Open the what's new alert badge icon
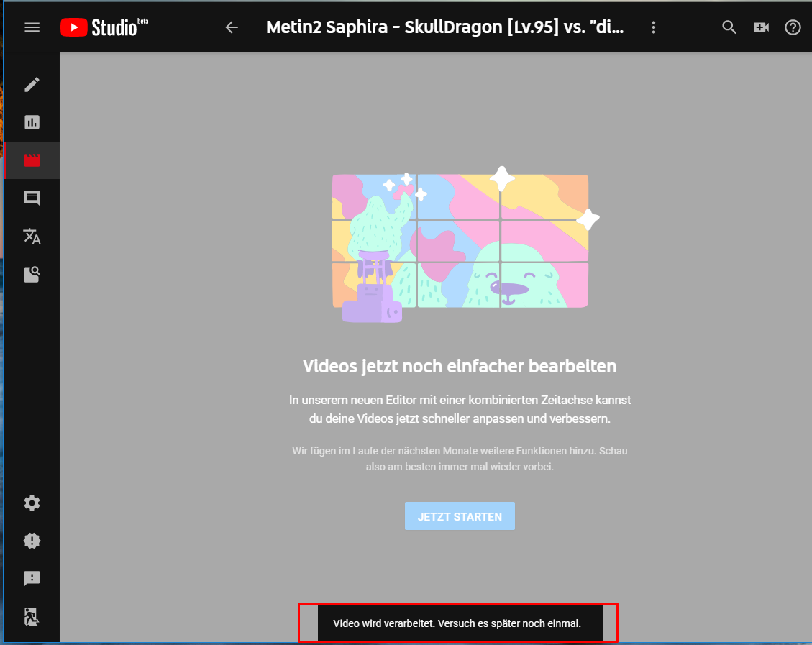812x645 pixels. tap(32, 541)
